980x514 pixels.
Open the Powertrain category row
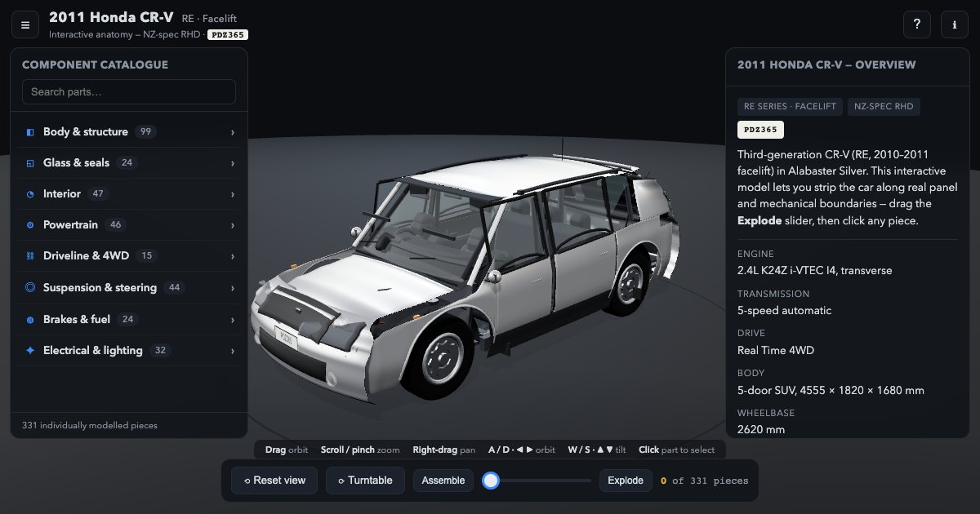pos(129,225)
